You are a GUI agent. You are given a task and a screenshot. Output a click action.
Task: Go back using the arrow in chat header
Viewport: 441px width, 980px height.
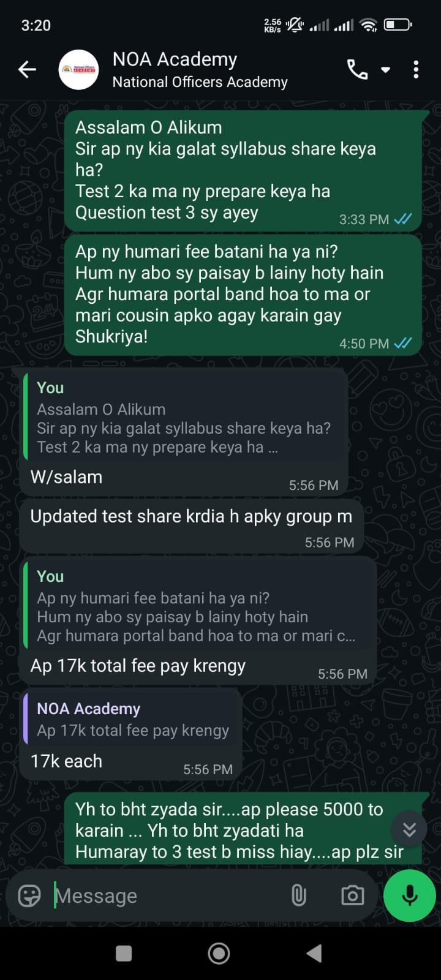coord(27,70)
